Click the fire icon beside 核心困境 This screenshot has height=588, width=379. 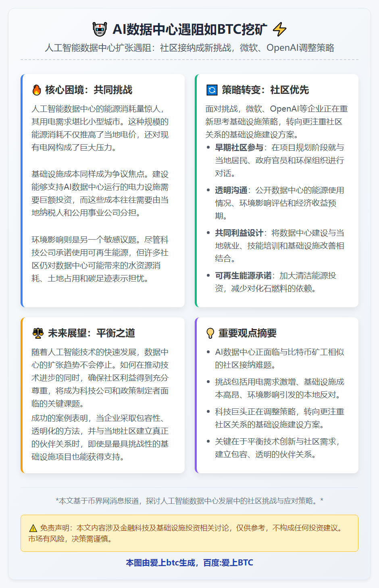coord(37,90)
